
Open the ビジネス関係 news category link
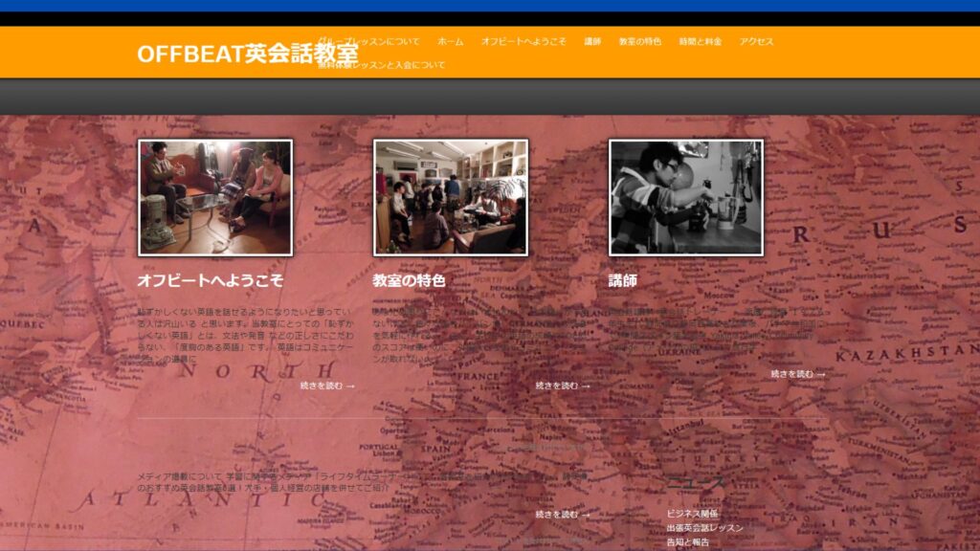pyautogui.click(x=692, y=514)
